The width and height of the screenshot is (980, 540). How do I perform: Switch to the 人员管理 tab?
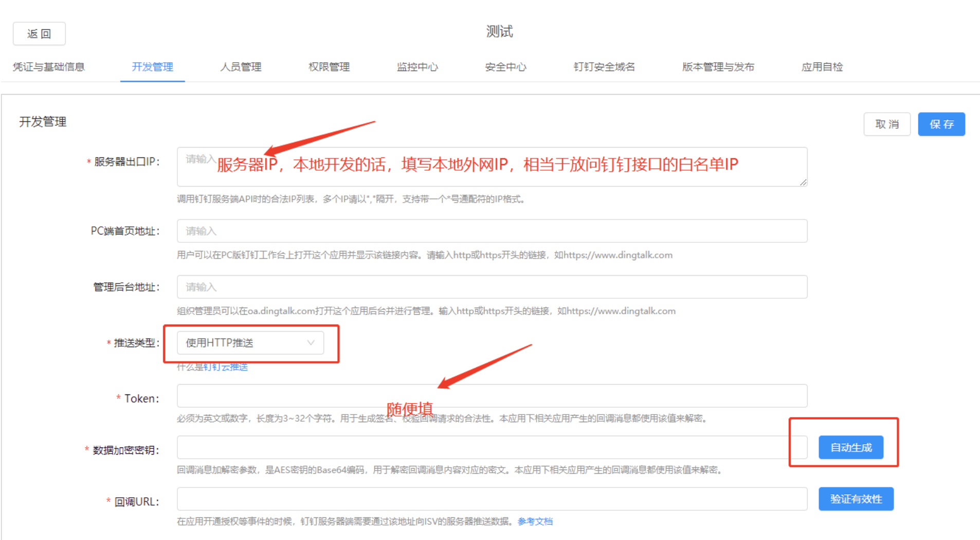coord(241,67)
